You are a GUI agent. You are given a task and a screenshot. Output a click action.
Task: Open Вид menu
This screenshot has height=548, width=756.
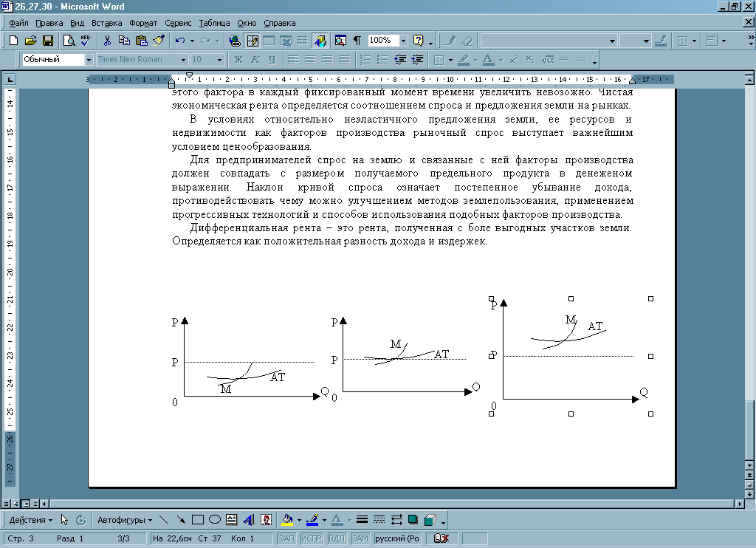point(77,23)
